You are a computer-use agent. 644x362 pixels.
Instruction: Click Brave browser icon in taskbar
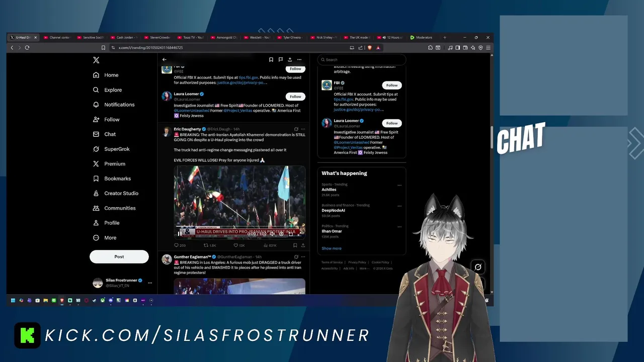click(62, 300)
